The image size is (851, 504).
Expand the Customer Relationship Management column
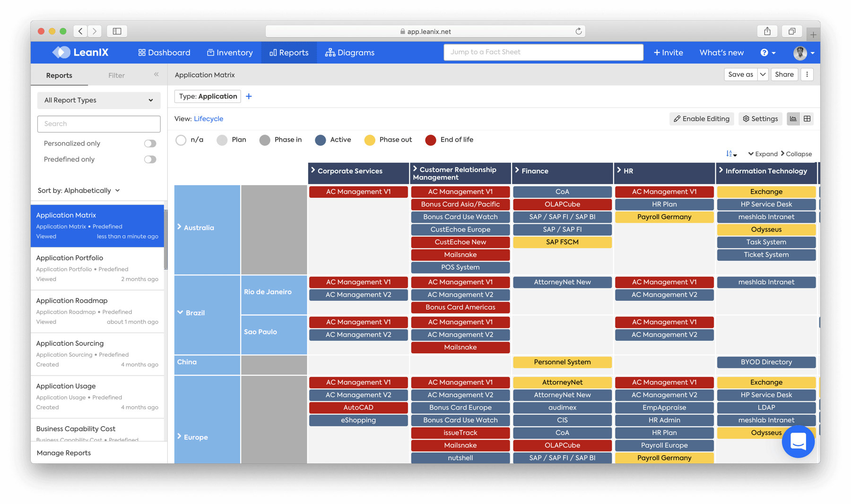point(415,169)
